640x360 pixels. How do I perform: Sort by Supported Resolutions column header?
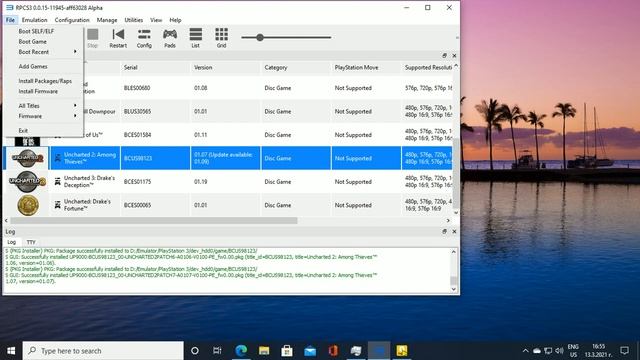coord(427,67)
